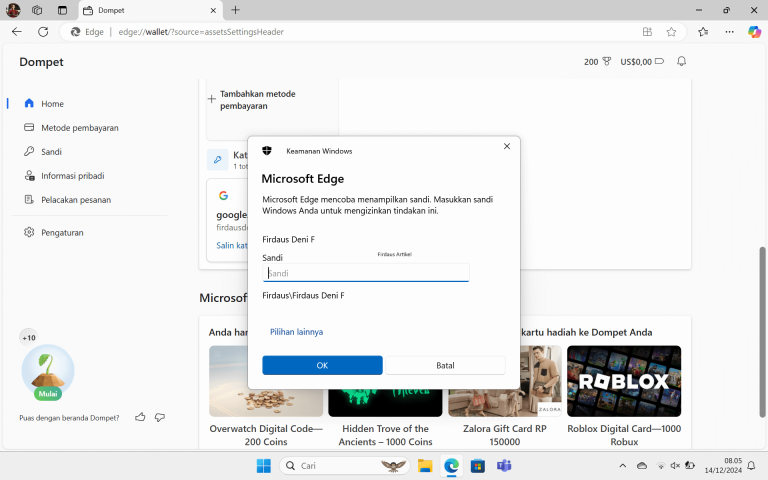This screenshot has width=768, height=480.
Task: Click Pilihan lainnya link
Action: (x=296, y=332)
